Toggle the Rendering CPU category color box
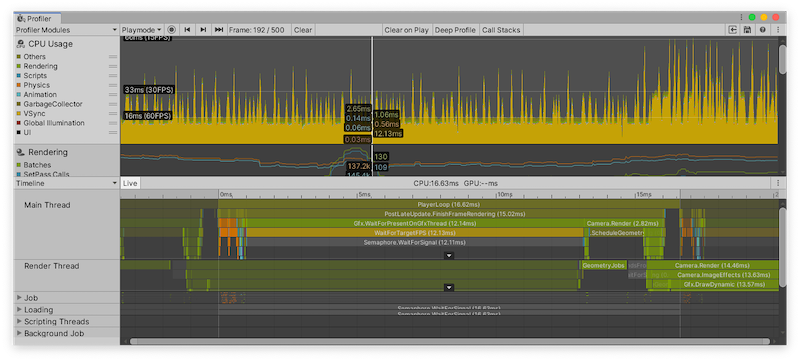800x361 pixels. [x=19, y=66]
